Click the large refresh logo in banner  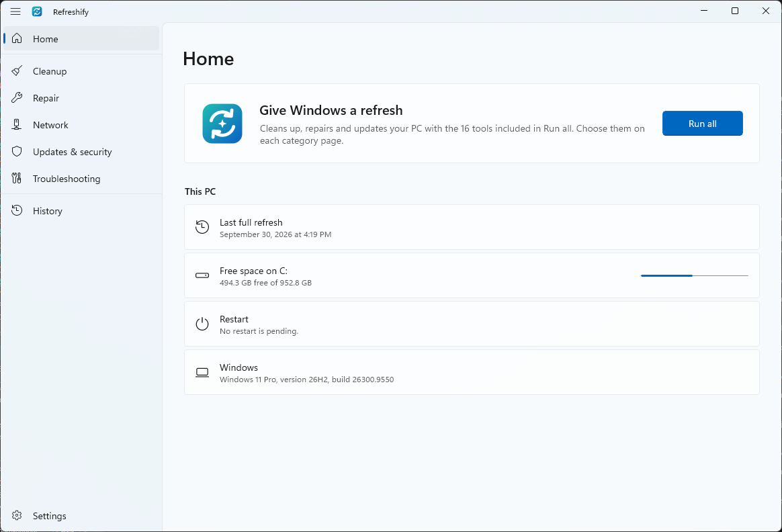(222, 123)
